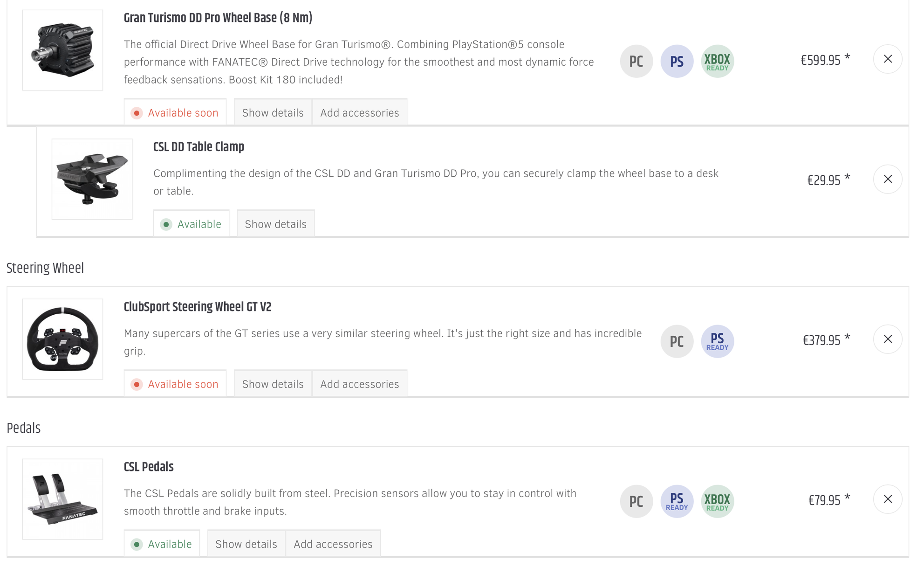Click PS Ready badge for CSL Pedals

(x=677, y=501)
